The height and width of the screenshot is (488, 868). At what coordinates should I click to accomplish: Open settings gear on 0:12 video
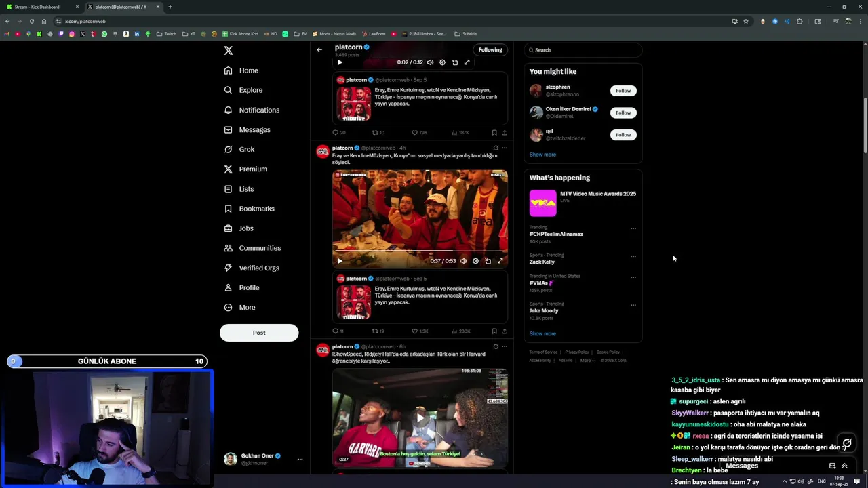point(442,62)
